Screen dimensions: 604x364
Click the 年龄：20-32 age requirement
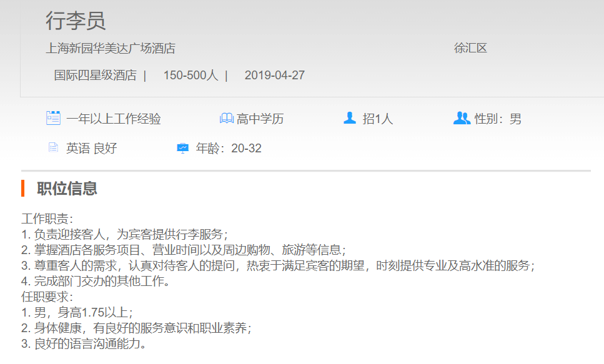click(229, 149)
